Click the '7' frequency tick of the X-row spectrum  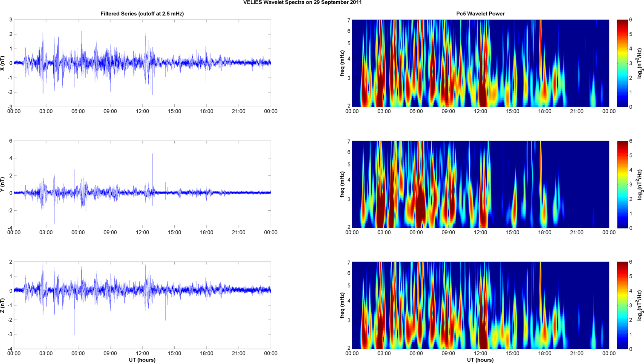pyautogui.click(x=349, y=20)
